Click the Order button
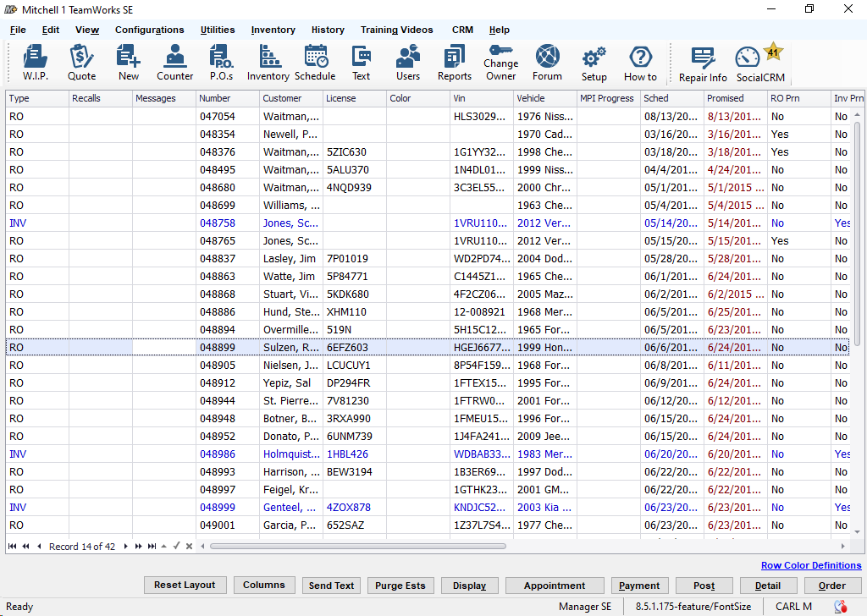Image resolution: width=867 pixels, height=616 pixels. coord(832,586)
